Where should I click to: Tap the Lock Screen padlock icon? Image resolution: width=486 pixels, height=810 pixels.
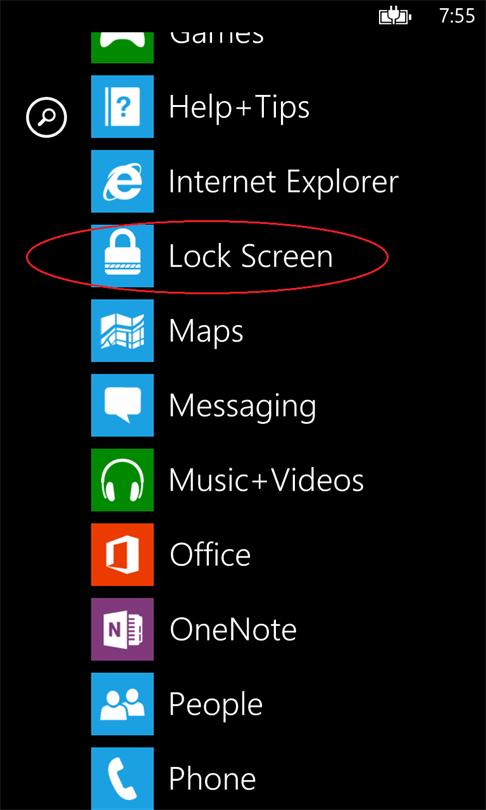[122, 256]
